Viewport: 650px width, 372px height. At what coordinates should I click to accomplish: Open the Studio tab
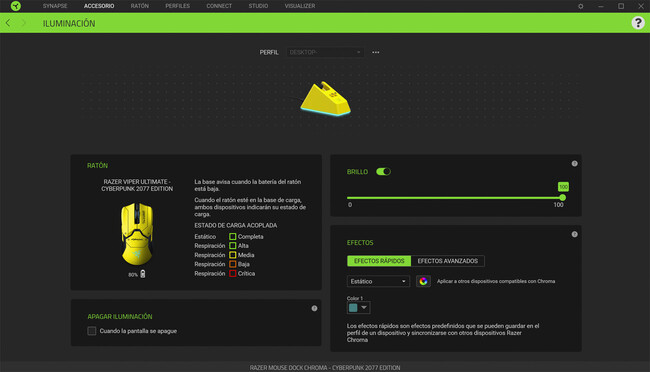(x=258, y=6)
